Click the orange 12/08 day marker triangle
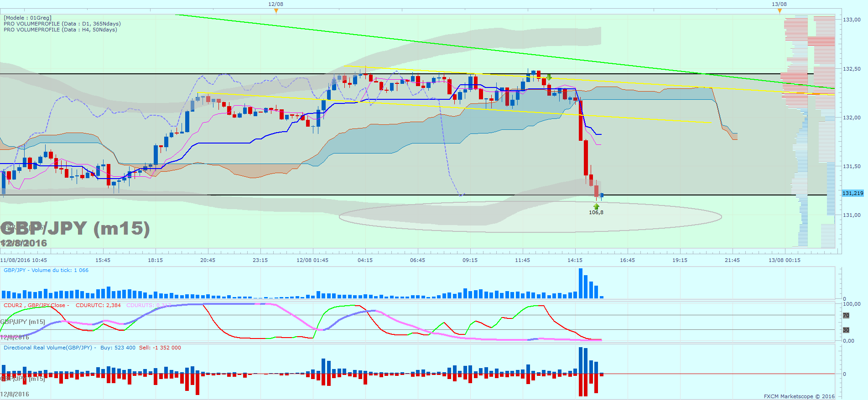This screenshot has width=868, height=400. pos(276,11)
